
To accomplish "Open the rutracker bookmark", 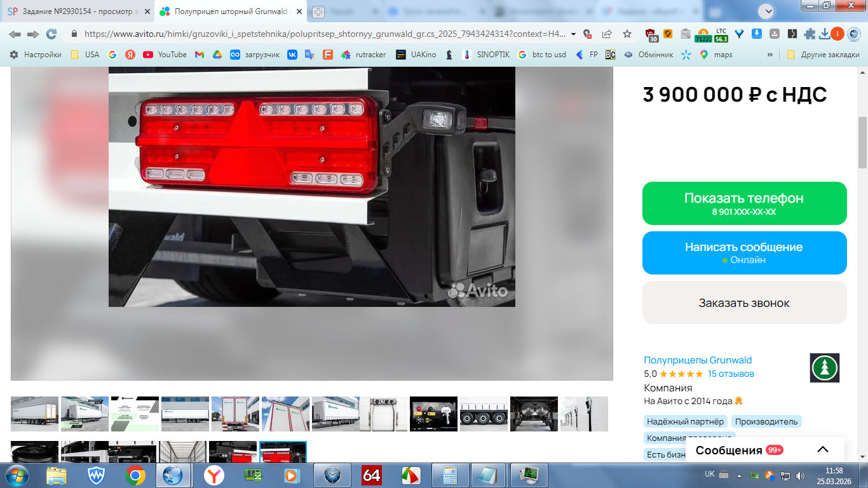I will point(363,55).
